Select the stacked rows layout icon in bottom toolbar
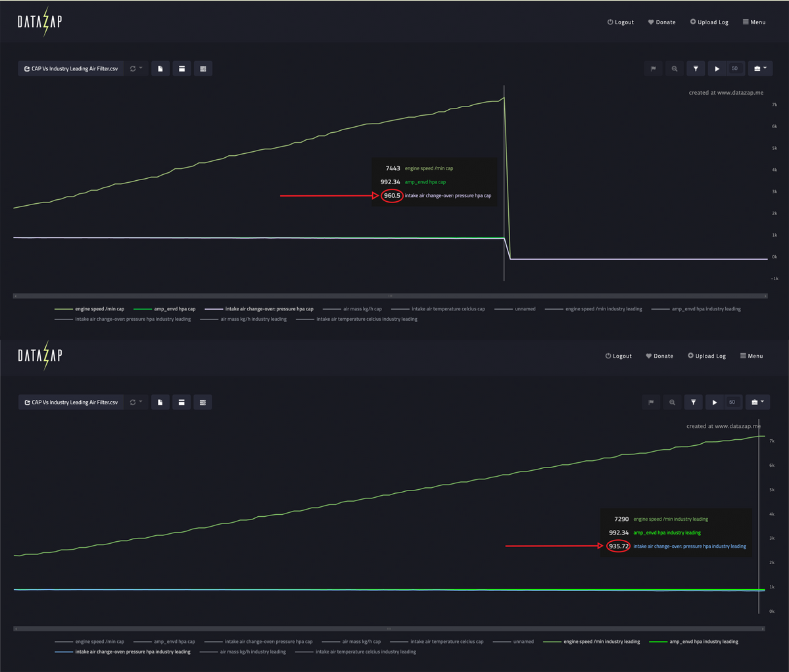 203,402
